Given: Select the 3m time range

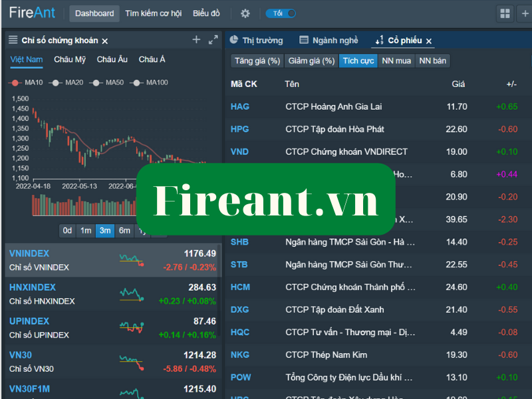Looking at the screenshot, I should point(105,231).
